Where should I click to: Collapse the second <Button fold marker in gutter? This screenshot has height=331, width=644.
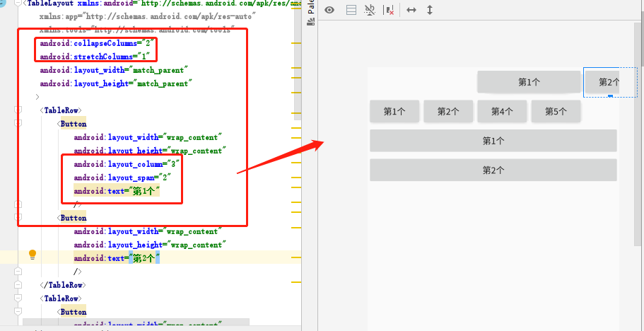[18, 217]
